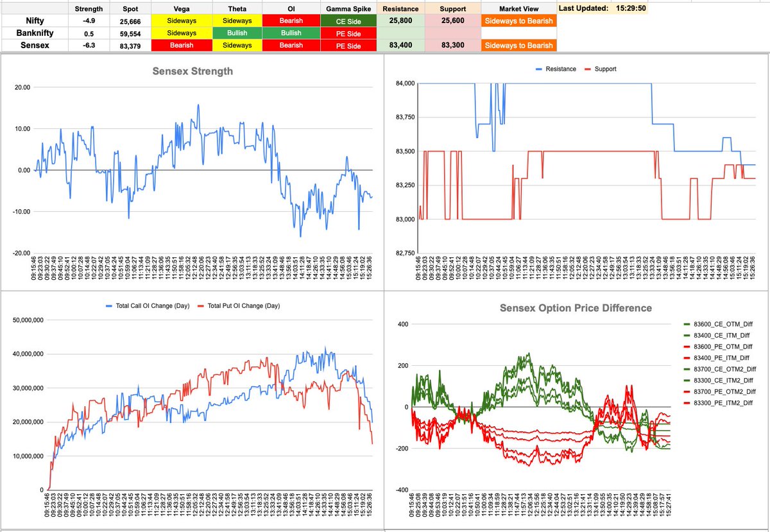Select Nifty's Sideways to Bearish market view

coord(519,21)
